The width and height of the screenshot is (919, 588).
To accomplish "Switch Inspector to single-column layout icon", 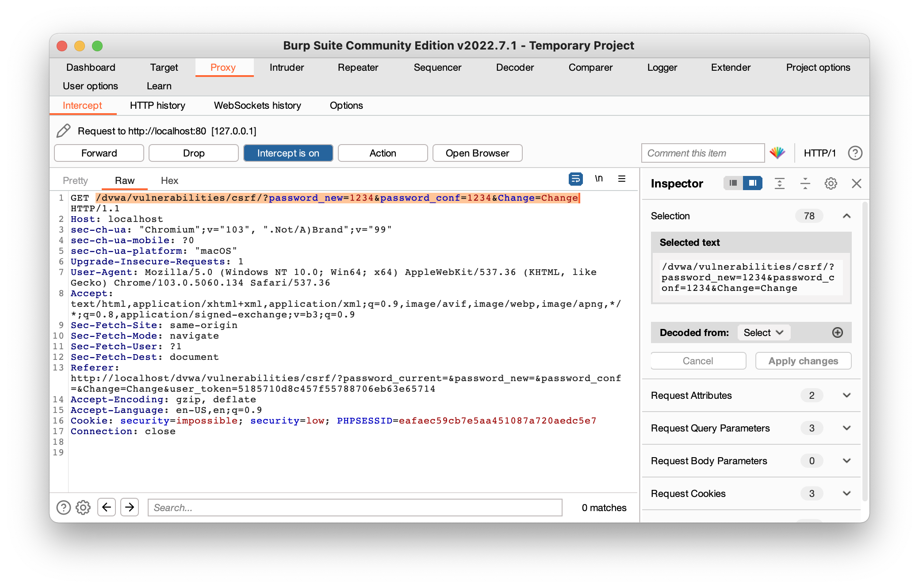I will pos(733,183).
